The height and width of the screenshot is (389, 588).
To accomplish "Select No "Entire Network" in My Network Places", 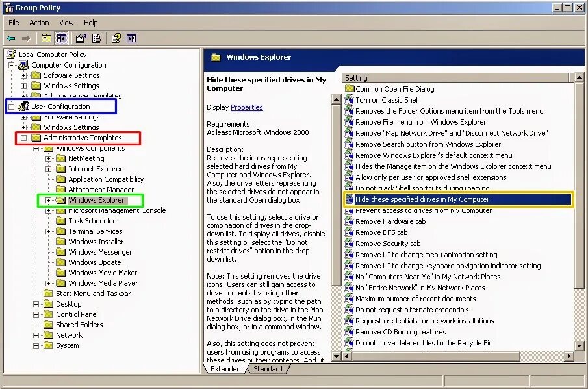I will pos(420,288).
